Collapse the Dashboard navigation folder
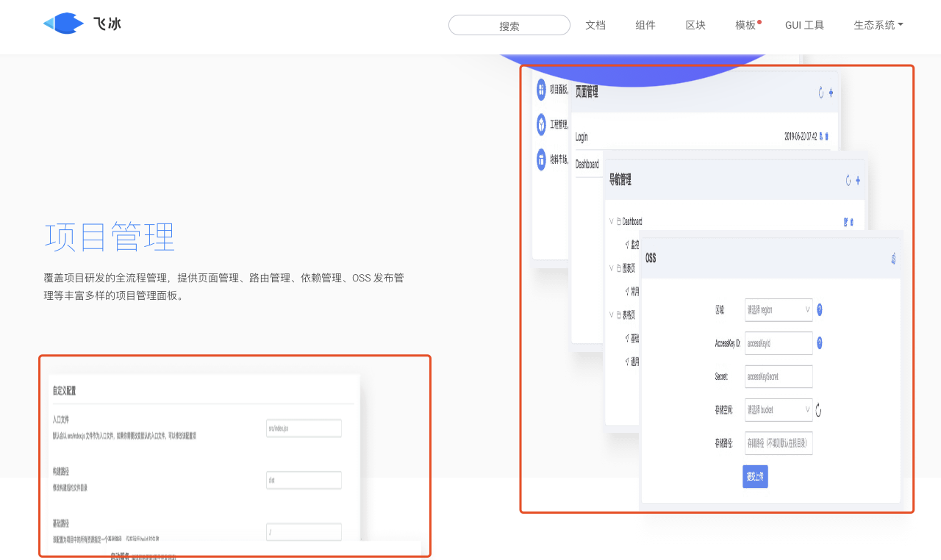The height and width of the screenshot is (560, 941). (x=611, y=221)
